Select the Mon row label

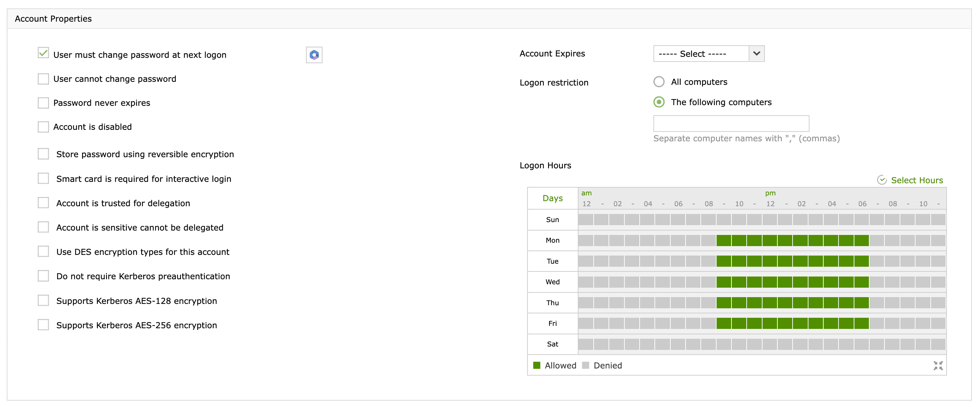552,240
